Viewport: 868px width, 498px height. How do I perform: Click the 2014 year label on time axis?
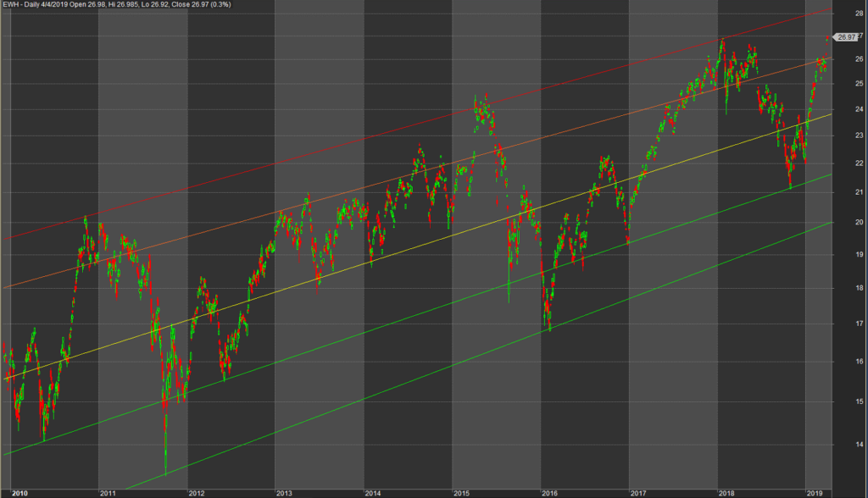click(x=373, y=493)
